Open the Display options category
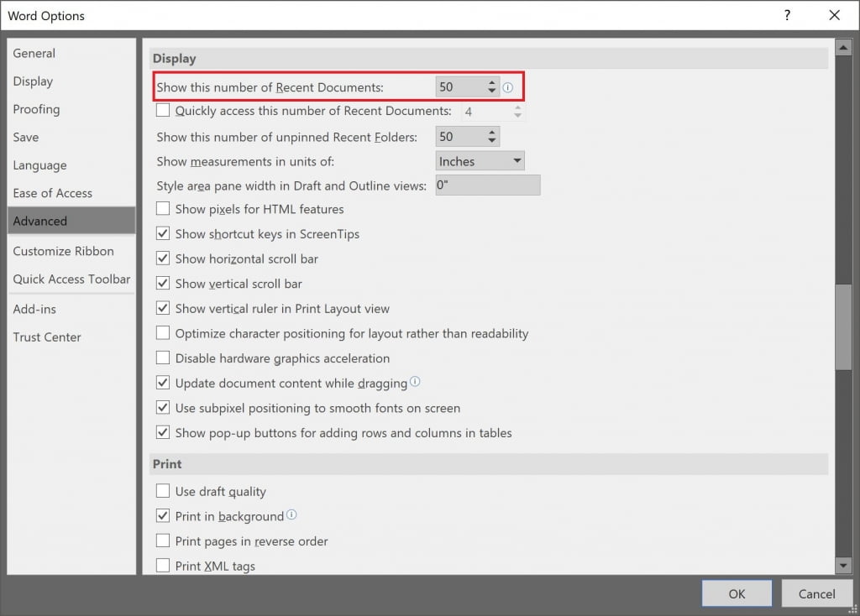The width and height of the screenshot is (860, 616). coord(71,81)
